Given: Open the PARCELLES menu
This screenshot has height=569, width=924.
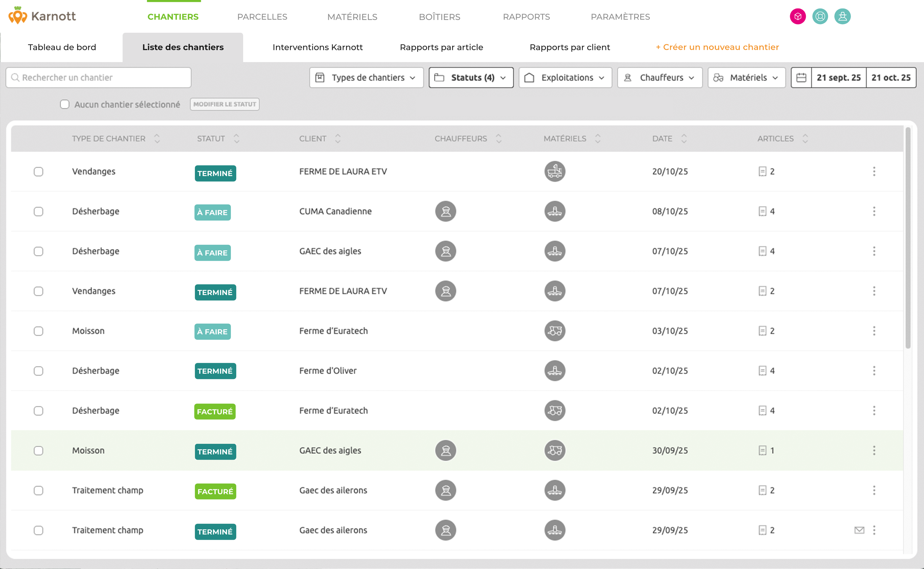Looking at the screenshot, I should [262, 16].
